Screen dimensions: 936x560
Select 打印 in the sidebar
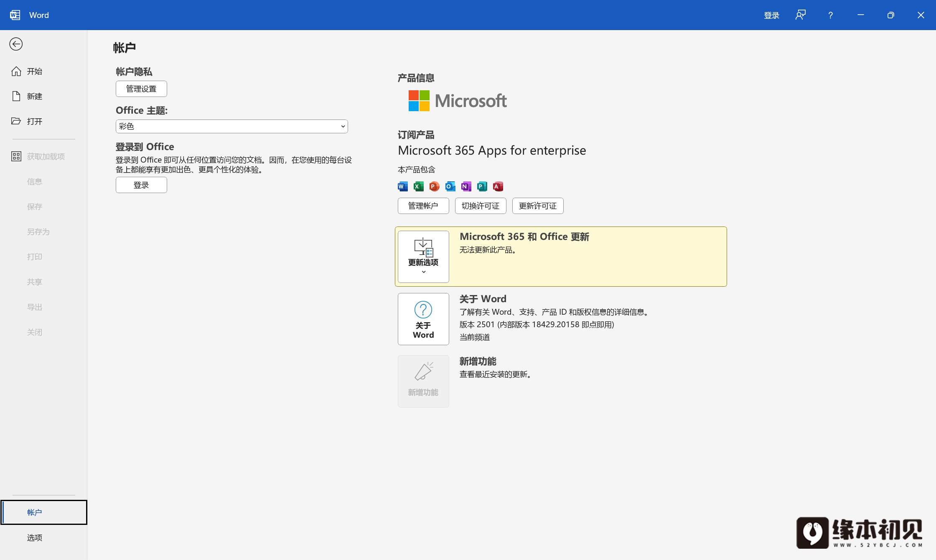point(44,257)
